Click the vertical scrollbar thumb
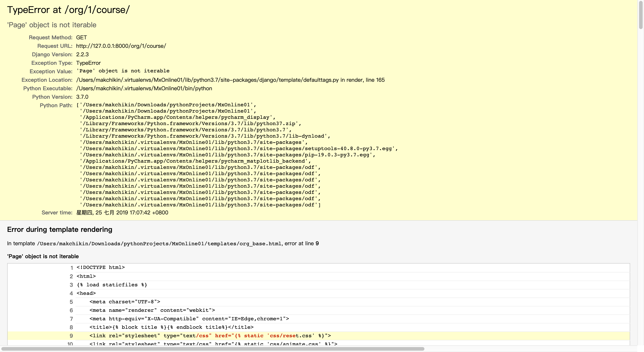 (641, 15)
